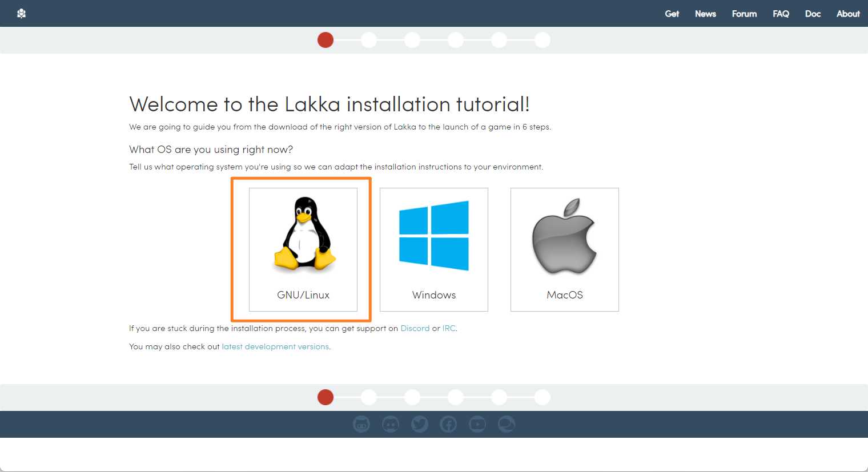The width and height of the screenshot is (868, 472).
Task: Follow the latest development versions link
Action: [275, 346]
